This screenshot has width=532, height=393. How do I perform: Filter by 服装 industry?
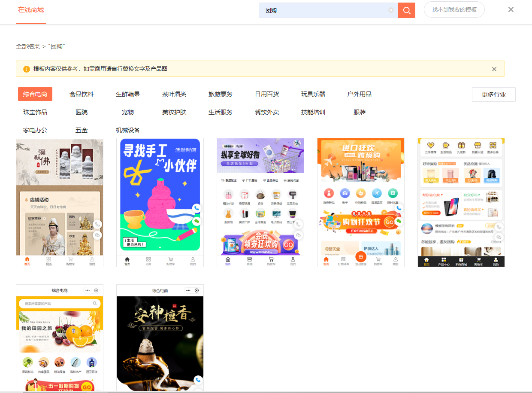point(360,112)
